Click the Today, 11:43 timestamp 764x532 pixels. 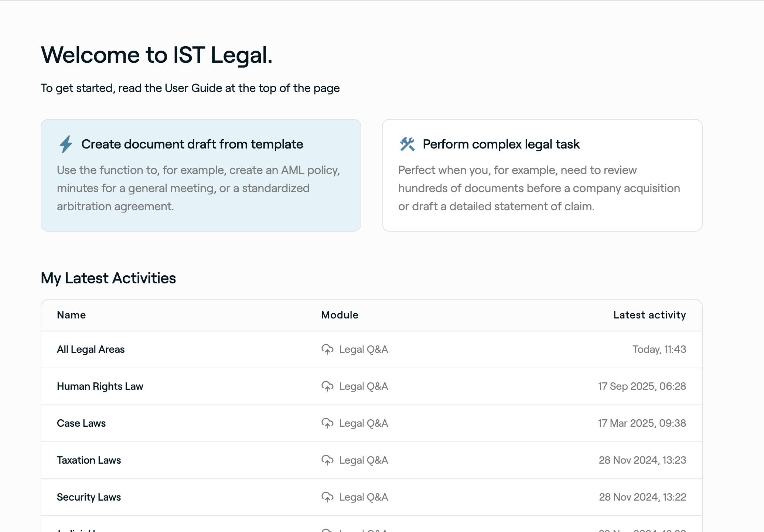click(x=659, y=349)
